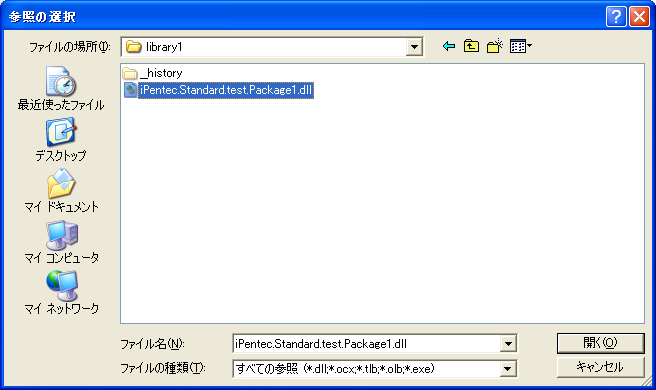The height and width of the screenshot is (390, 656).
Task: Select iPentec.Standard.test.Package1.dll file in list
Action: (218, 90)
